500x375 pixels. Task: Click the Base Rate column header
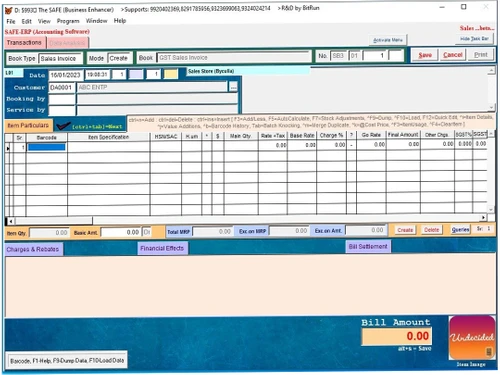tap(302, 136)
